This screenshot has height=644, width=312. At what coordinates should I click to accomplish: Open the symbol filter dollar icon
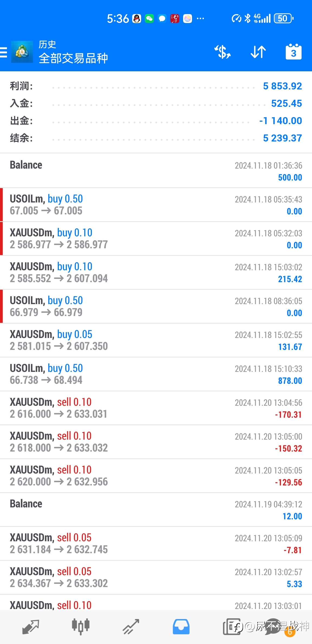tap(223, 52)
